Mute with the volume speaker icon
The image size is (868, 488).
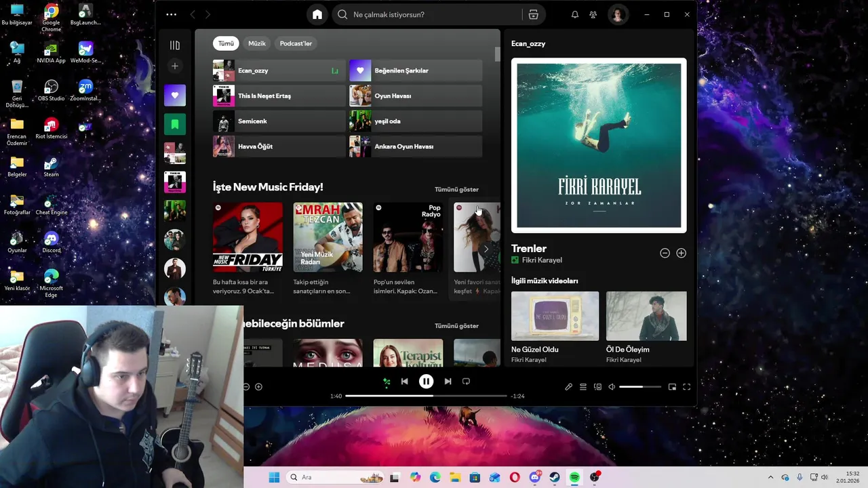point(612,387)
